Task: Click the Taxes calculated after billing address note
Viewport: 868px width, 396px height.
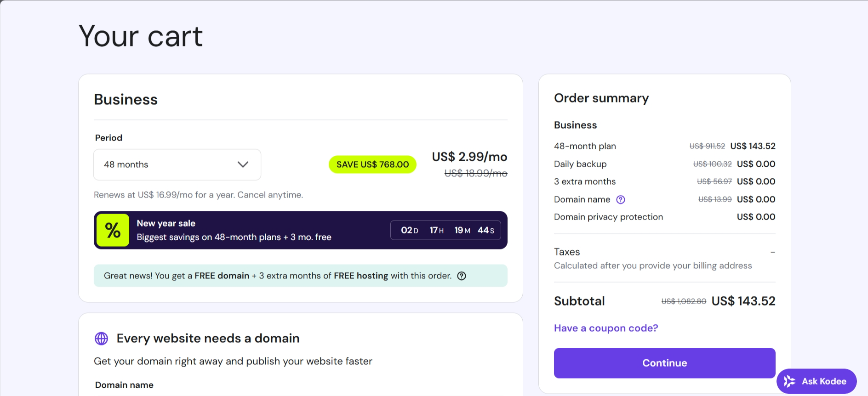Action: point(653,266)
